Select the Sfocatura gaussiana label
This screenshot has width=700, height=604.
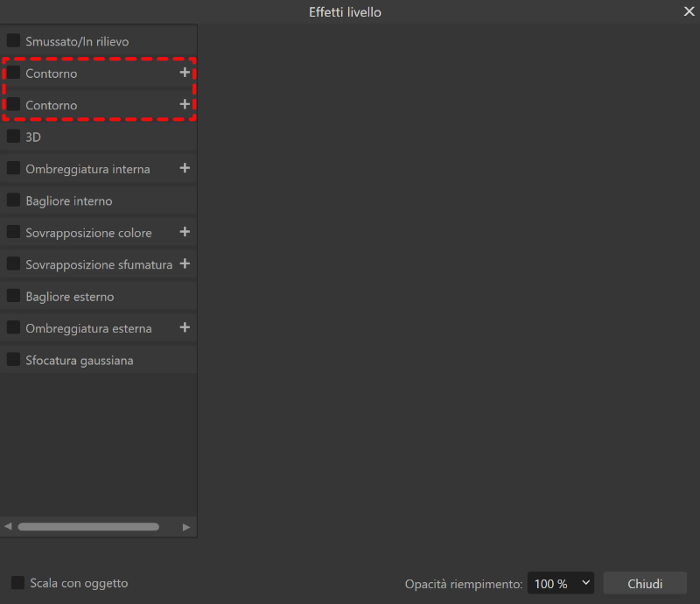point(80,361)
